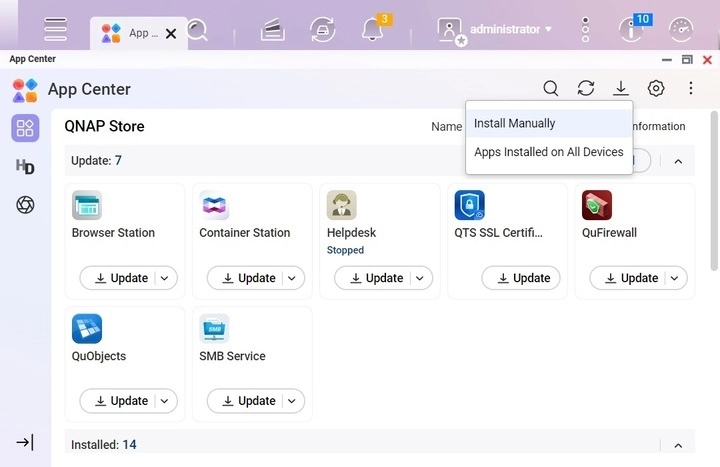Click the QuObjects app icon

click(87, 328)
